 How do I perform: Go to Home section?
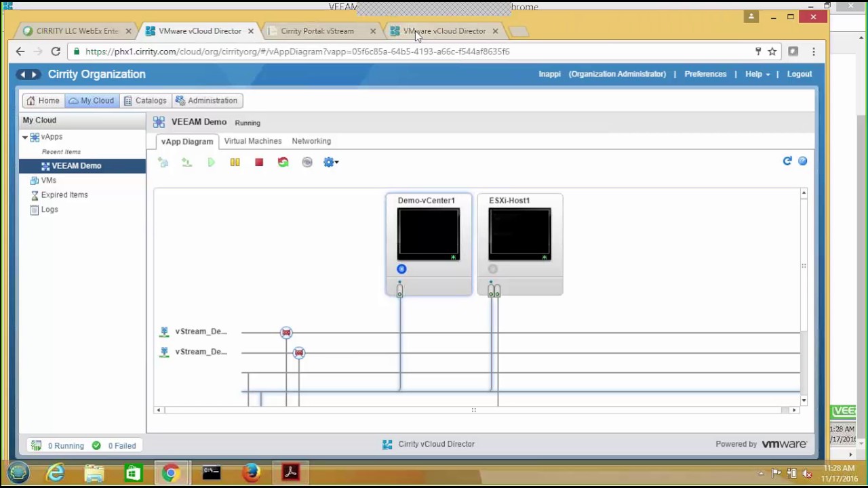coord(43,100)
